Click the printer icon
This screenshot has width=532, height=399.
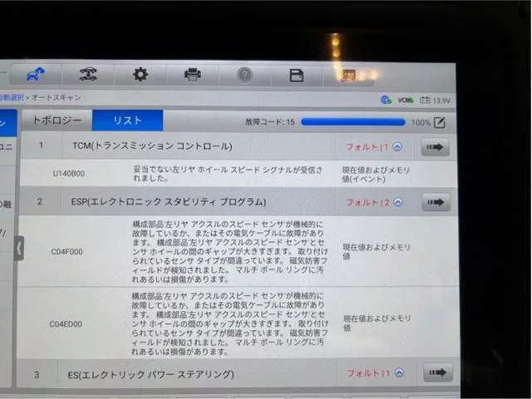point(192,75)
